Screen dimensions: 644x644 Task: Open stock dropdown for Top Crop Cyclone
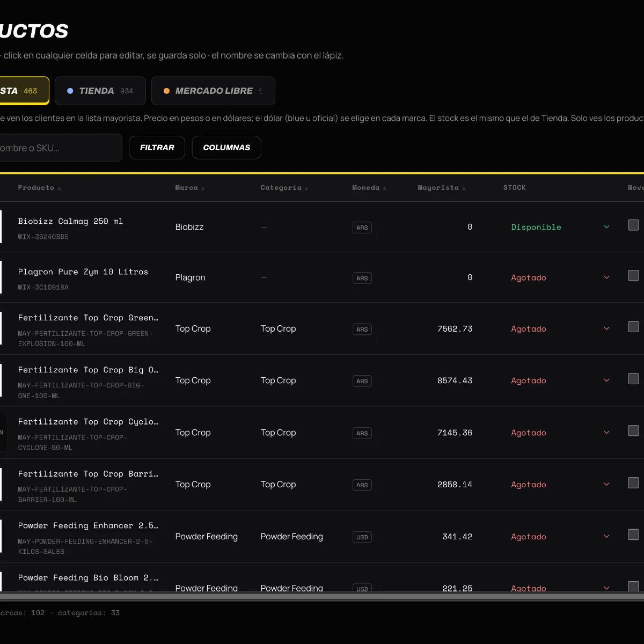(x=560, y=433)
